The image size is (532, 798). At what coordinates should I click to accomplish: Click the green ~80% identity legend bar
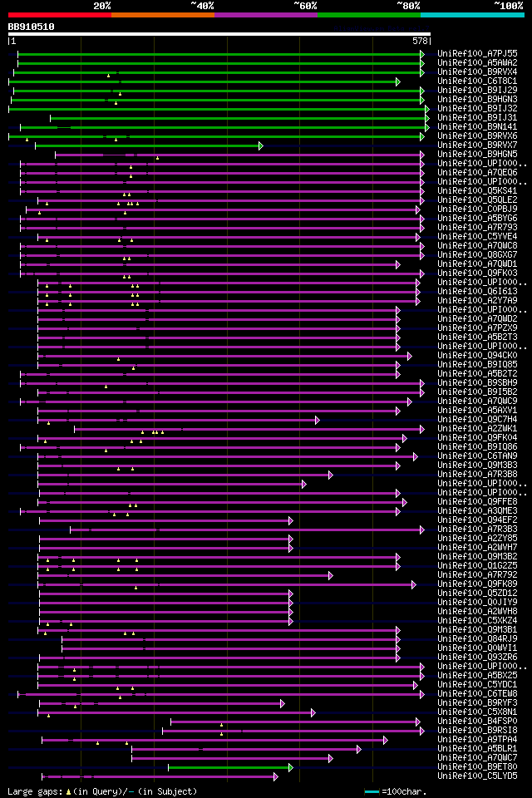point(369,15)
